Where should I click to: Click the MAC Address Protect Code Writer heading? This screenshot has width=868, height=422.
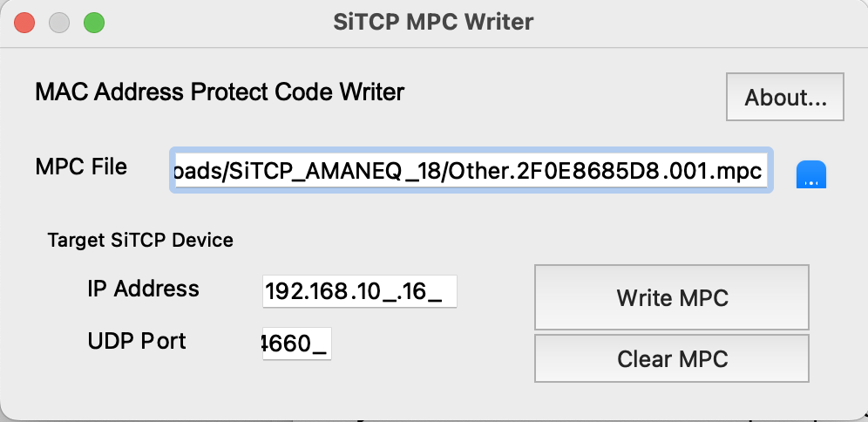(220, 91)
